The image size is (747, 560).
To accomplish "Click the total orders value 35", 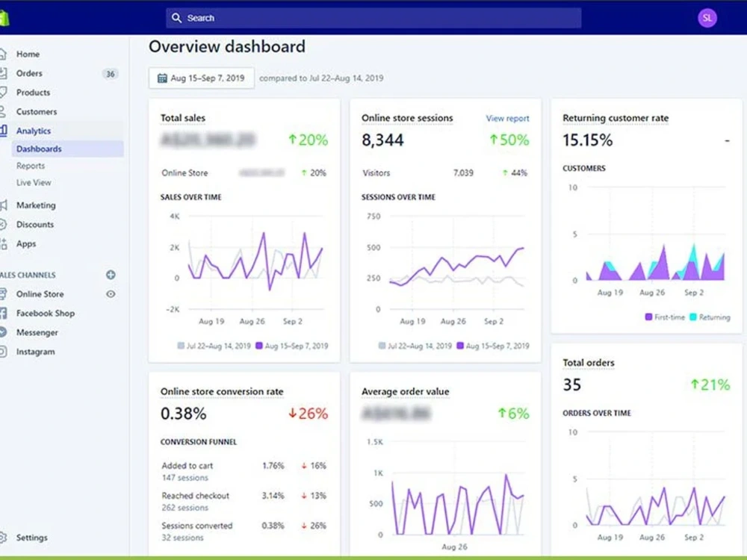I will (x=571, y=385).
